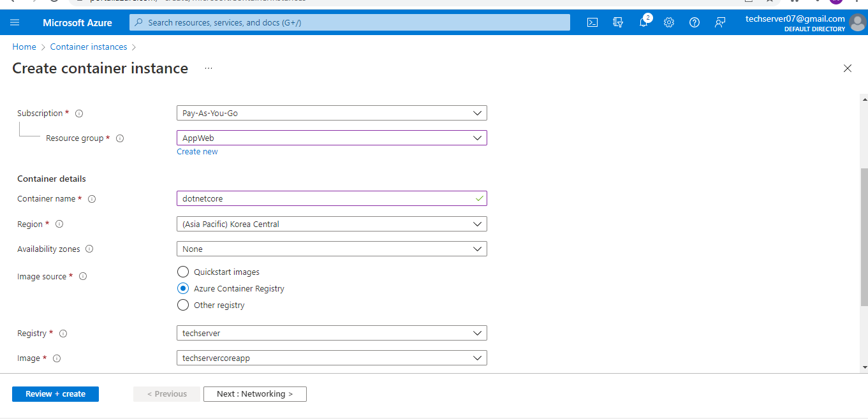
Task: Go to the Home breadcrumb
Action: [x=24, y=47]
